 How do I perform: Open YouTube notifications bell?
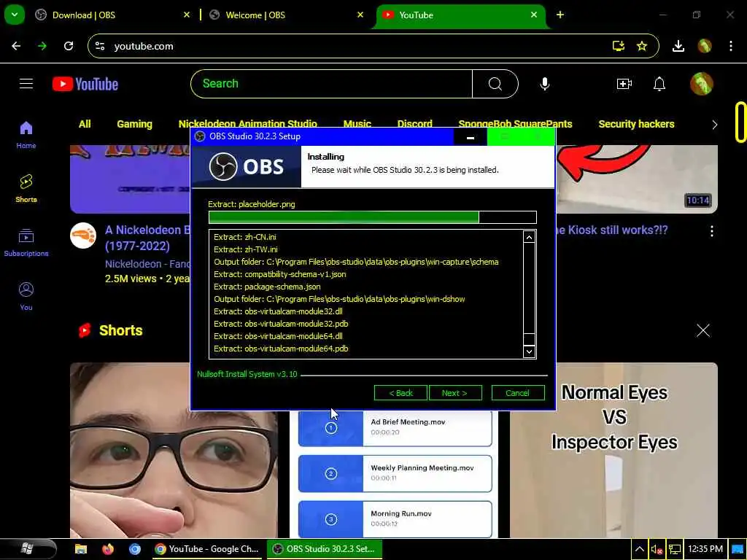[659, 84]
